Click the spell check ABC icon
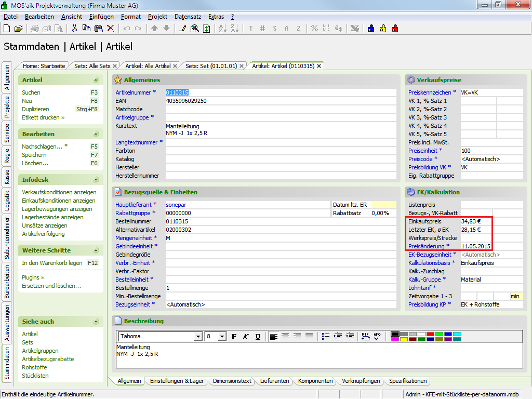This screenshot has width=532, height=399. [378, 336]
